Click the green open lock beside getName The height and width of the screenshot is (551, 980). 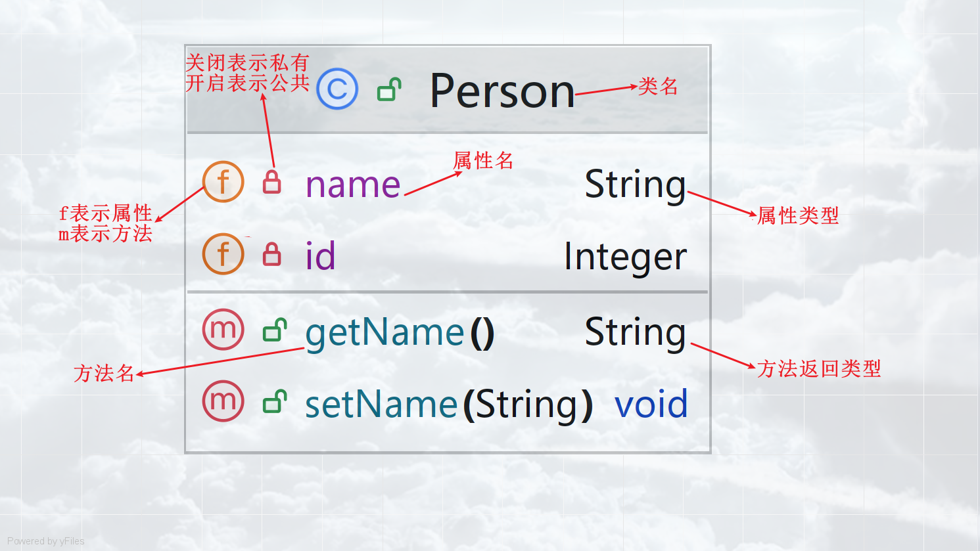(x=275, y=330)
